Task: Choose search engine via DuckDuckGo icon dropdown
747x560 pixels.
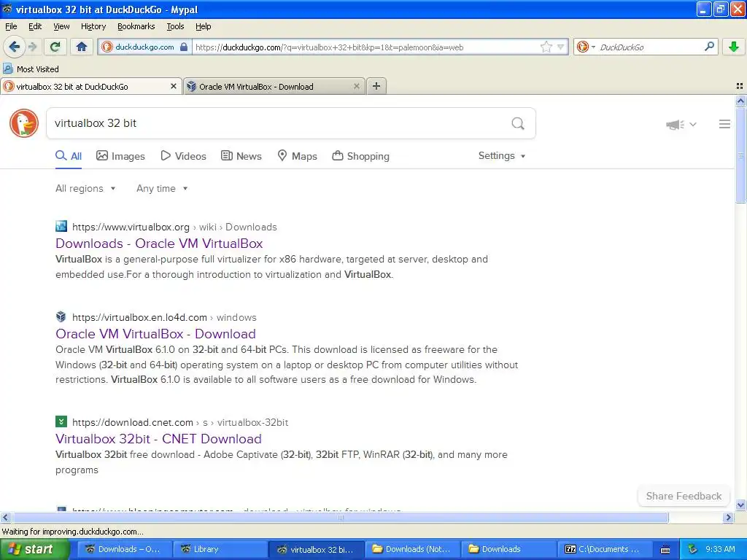Action: [x=586, y=47]
